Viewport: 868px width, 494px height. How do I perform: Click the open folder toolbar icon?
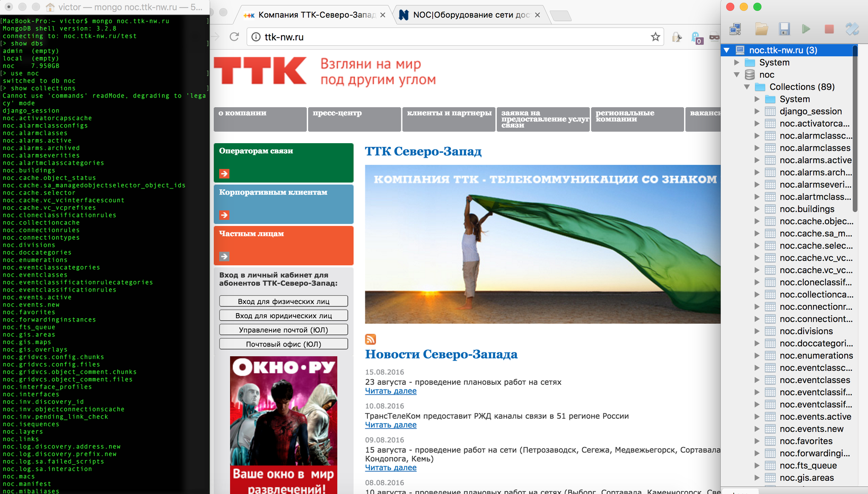(x=762, y=29)
